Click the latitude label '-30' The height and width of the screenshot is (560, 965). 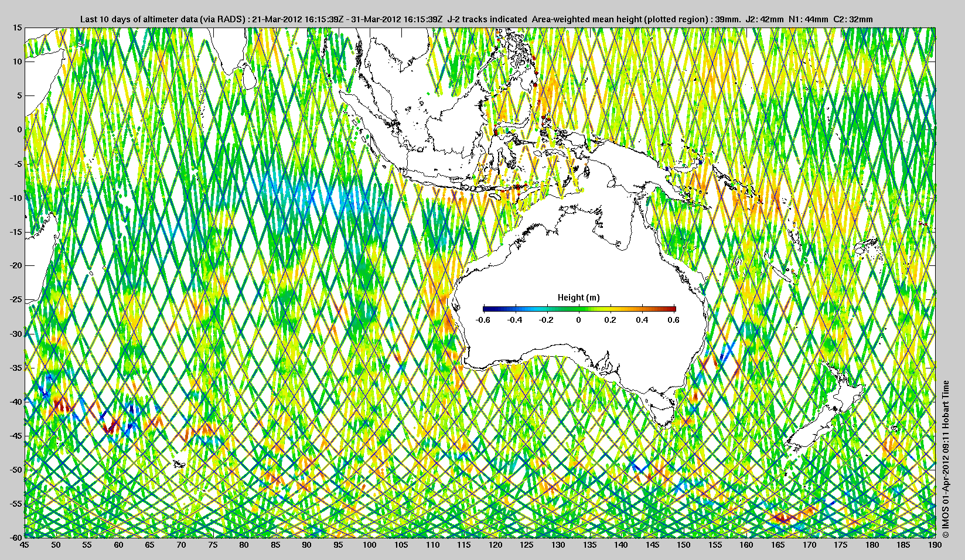(x=15, y=334)
